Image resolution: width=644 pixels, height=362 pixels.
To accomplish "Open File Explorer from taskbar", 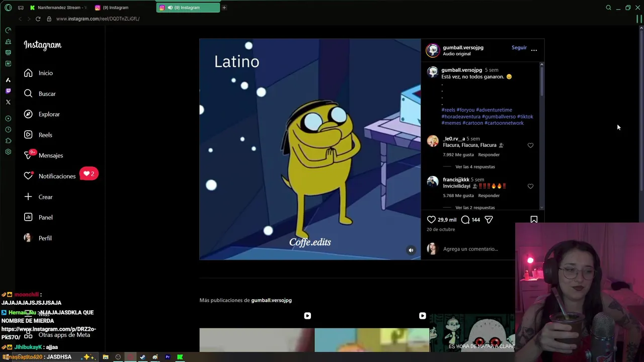I will pyautogui.click(x=106, y=357).
